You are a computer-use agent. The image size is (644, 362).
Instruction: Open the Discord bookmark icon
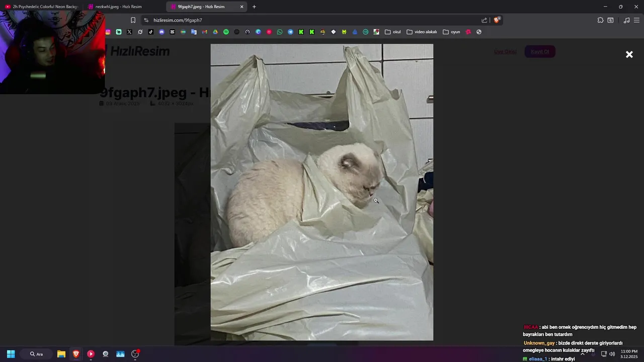pos(162,32)
